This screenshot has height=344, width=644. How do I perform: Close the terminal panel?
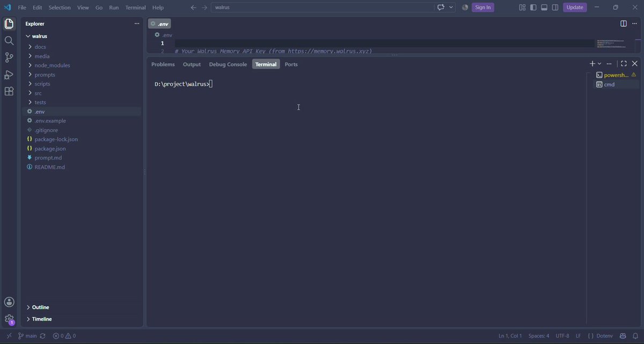click(x=634, y=63)
